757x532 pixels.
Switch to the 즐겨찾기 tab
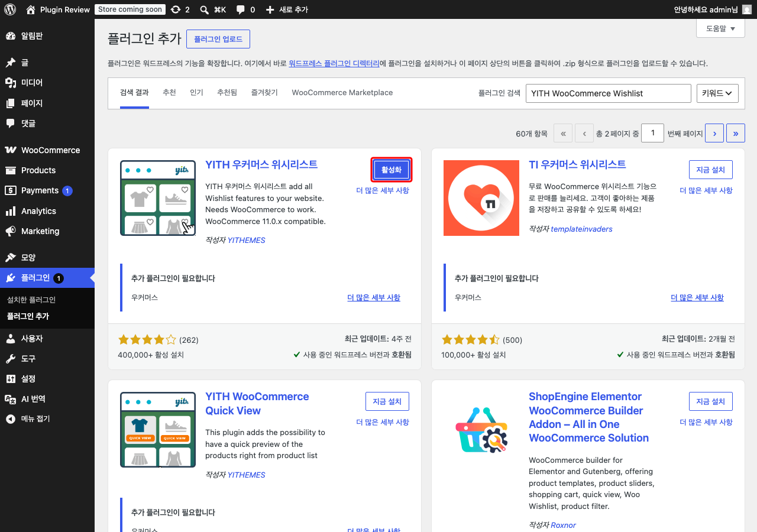pos(264,93)
